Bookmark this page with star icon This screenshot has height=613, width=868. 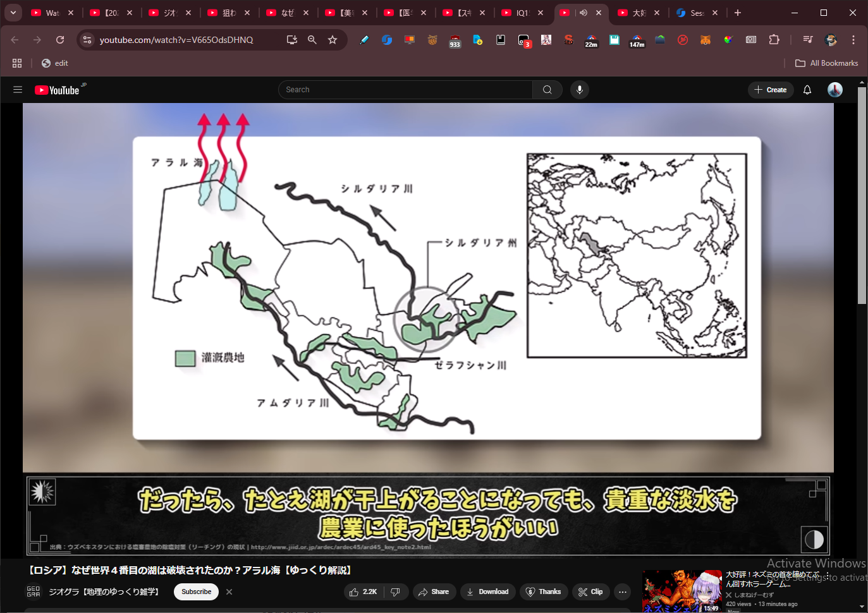[x=333, y=40]
